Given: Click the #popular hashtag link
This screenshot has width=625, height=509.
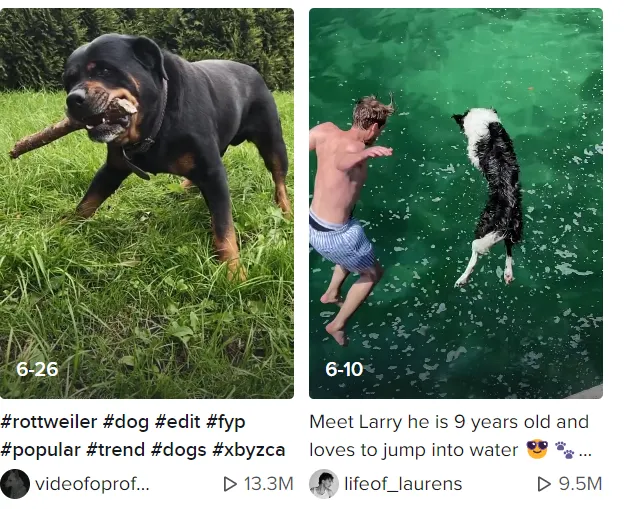Looking at the screenshot, I should click(40, 450).
